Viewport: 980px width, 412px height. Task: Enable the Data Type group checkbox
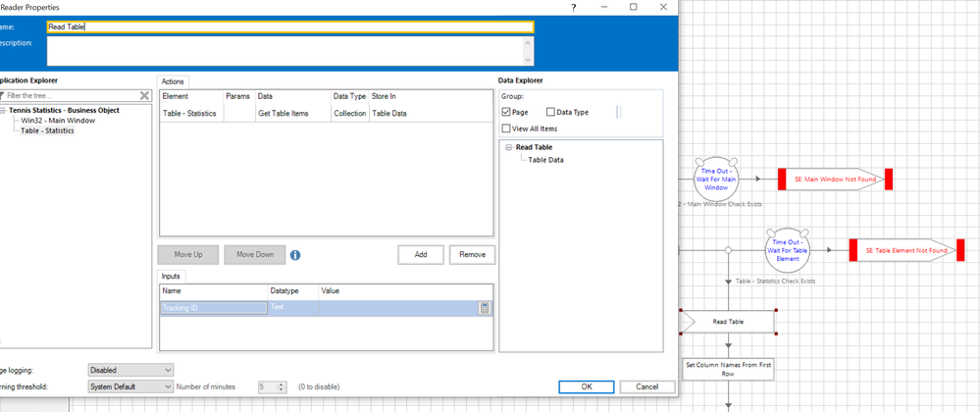pyautogui.click(x=550, y=113)
